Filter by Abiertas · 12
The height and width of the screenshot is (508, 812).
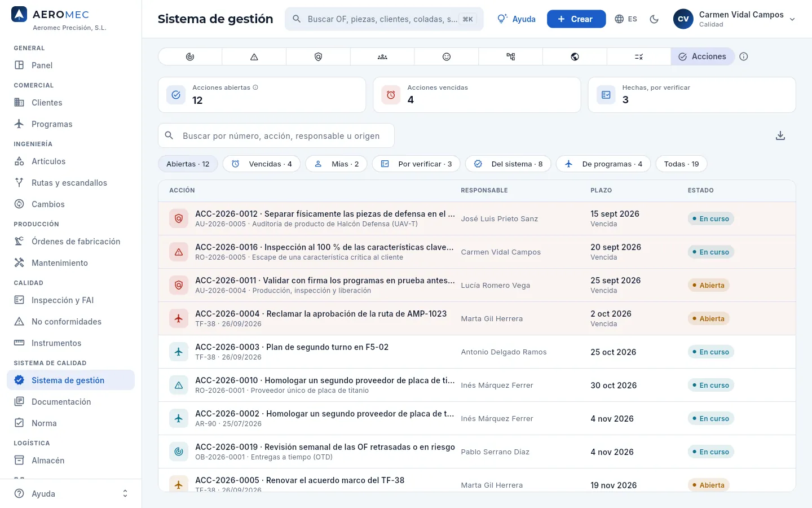tap(188, 164)
